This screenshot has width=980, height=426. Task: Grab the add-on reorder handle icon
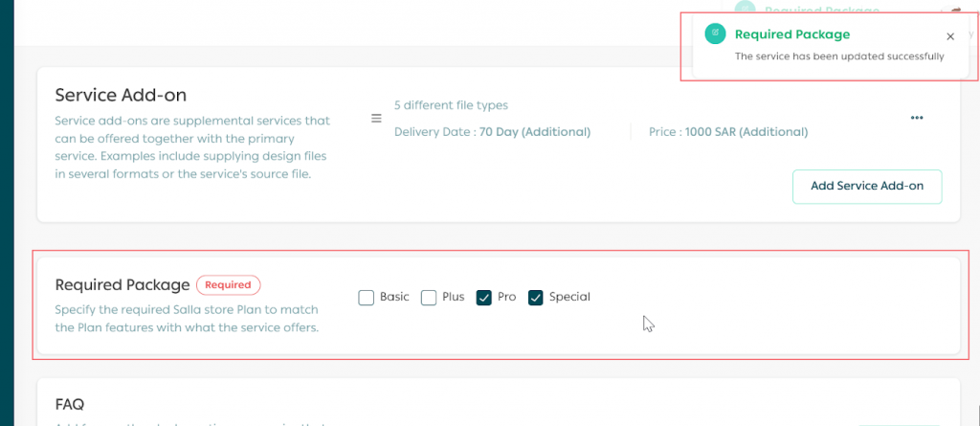pyautogui.click(x=377, y=119)
